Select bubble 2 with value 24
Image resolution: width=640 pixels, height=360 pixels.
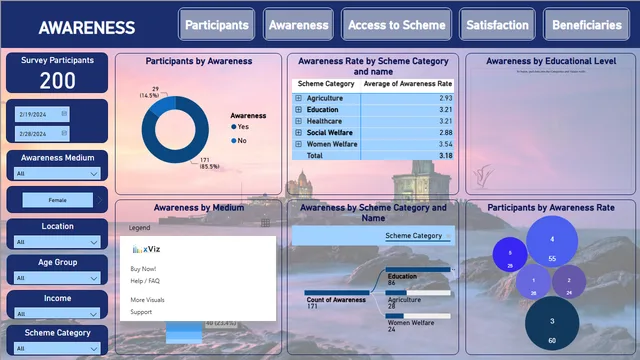pos(569,282)
